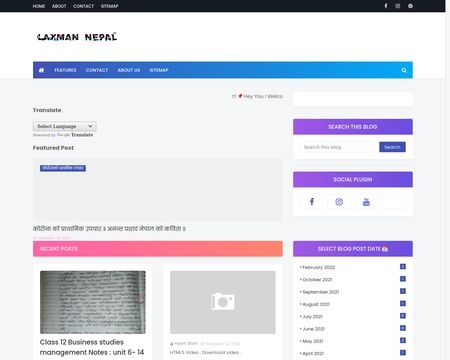Open Instagram icon in top bar
This screenshot has height=360, width=450.
(x=398, y=6)
